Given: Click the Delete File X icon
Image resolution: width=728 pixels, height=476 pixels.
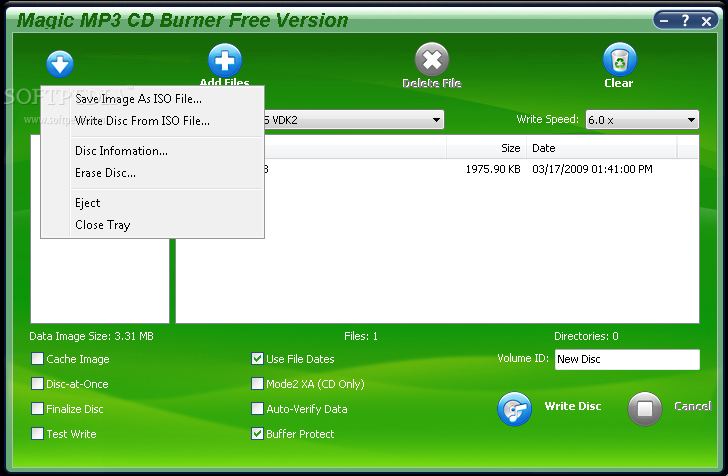Looking at the screenshot, I should (x=432, y=59).
